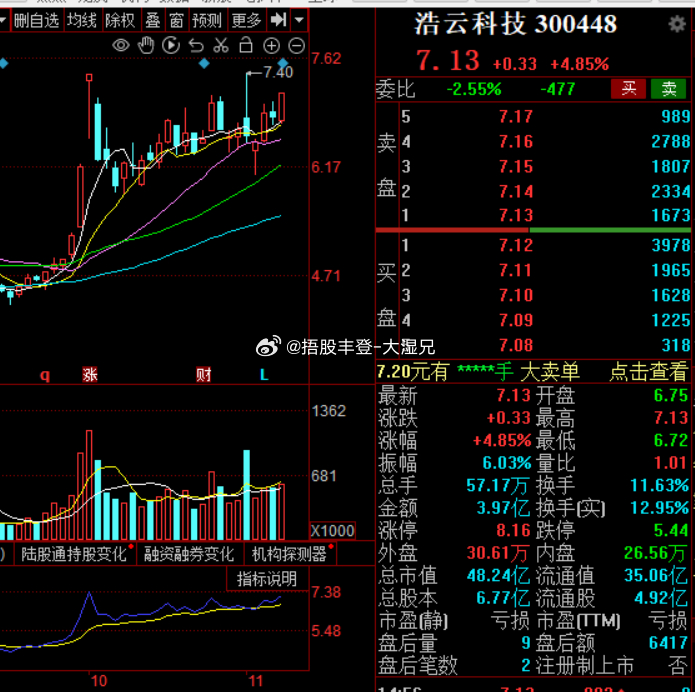This screenshot has height=692, width=695.
Task: Switch to 融资融券变化 tab
Action: [189, 554]
